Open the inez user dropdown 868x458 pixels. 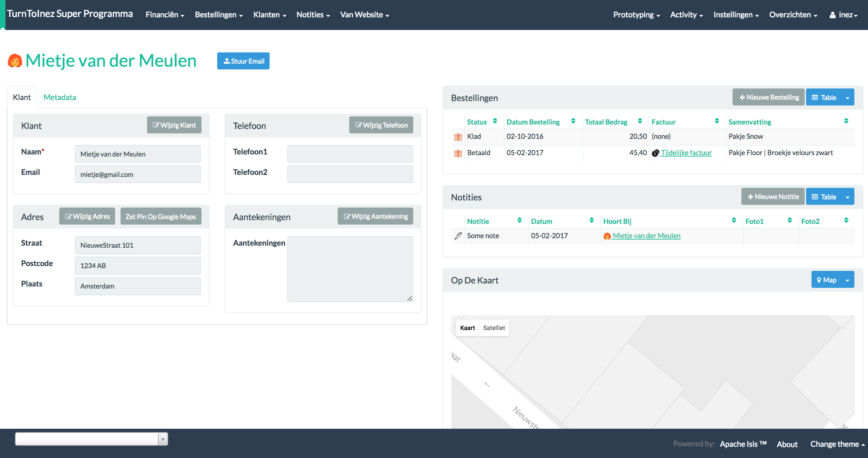[843, 15]
